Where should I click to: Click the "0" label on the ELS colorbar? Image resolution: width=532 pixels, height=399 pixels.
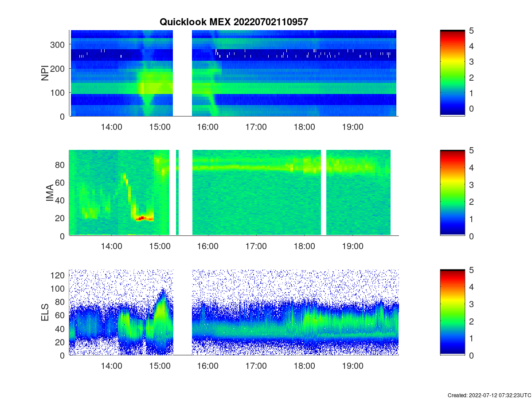[x=472, y=355]
